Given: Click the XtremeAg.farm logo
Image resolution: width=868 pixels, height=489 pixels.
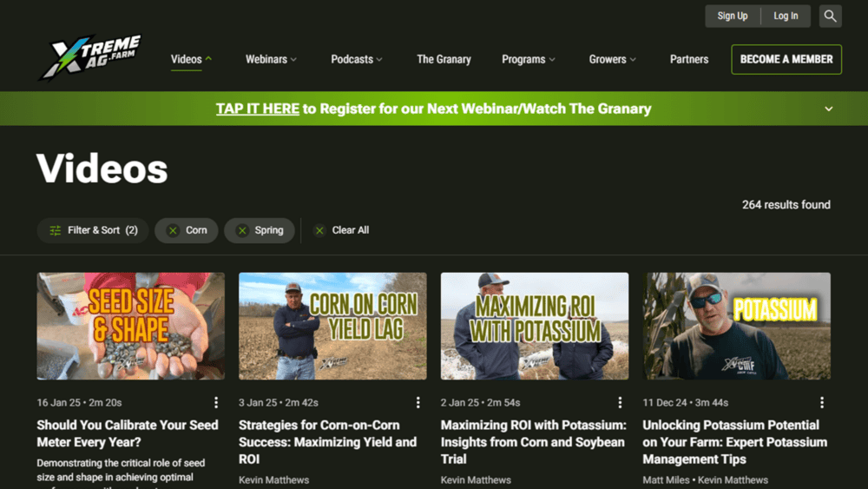Looking at the screenshot, I should tap(89, 57).
